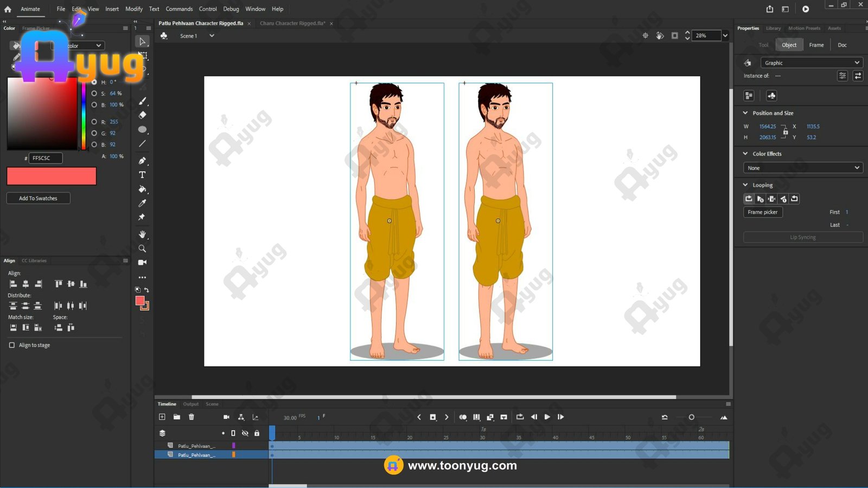Open the Graphic instance type dropdown

[811, 63]
